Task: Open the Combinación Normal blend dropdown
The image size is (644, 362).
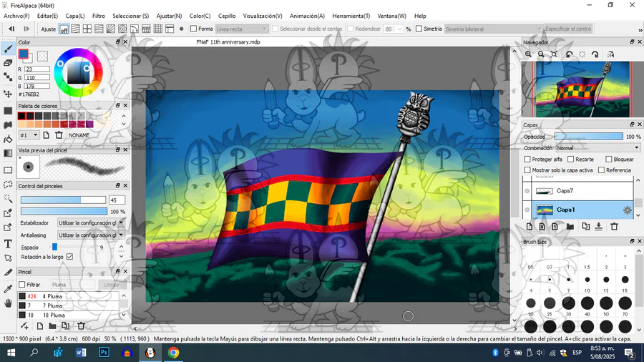Action: point(598,148)
